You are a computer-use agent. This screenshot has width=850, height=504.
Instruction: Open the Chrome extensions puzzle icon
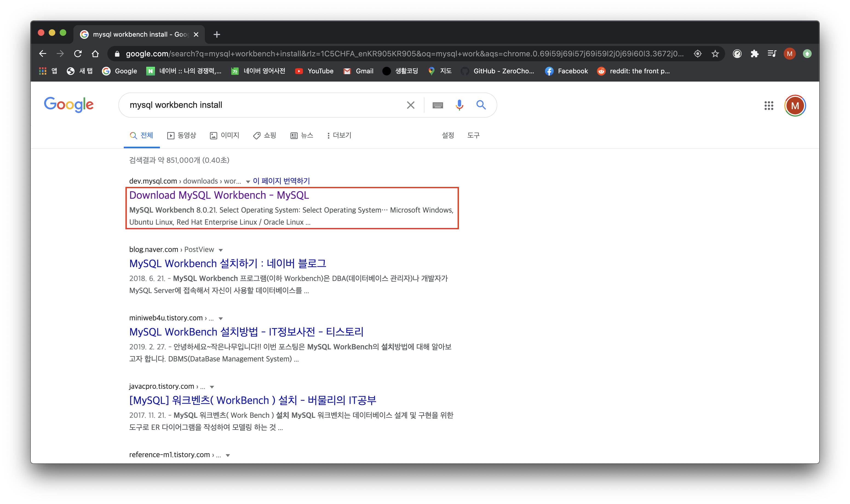pos(754,54)
